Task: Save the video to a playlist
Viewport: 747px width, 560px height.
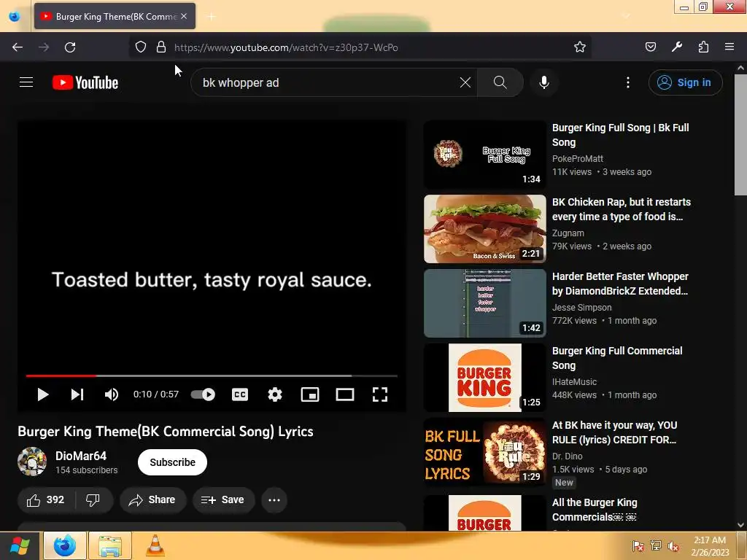Action: (223, 500)
